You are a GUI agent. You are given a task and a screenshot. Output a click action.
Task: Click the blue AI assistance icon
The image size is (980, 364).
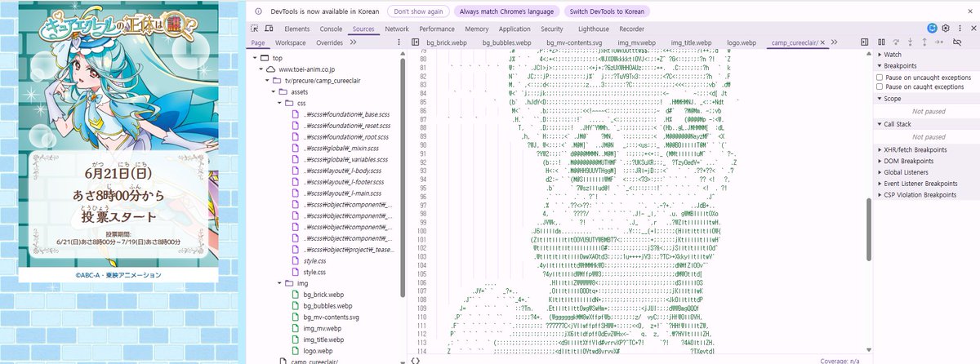[933, 29]
